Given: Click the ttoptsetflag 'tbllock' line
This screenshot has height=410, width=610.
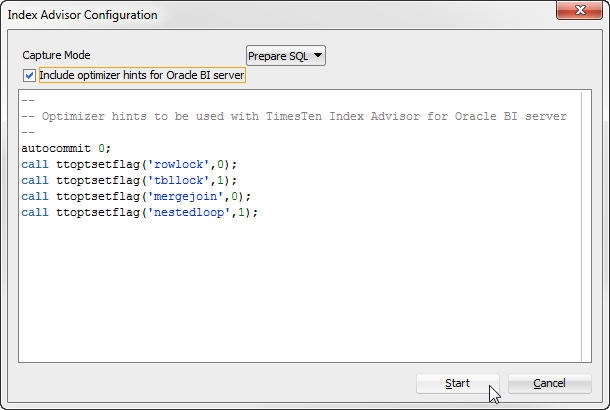Looking at the screenshot, I should tap(129, 180).
